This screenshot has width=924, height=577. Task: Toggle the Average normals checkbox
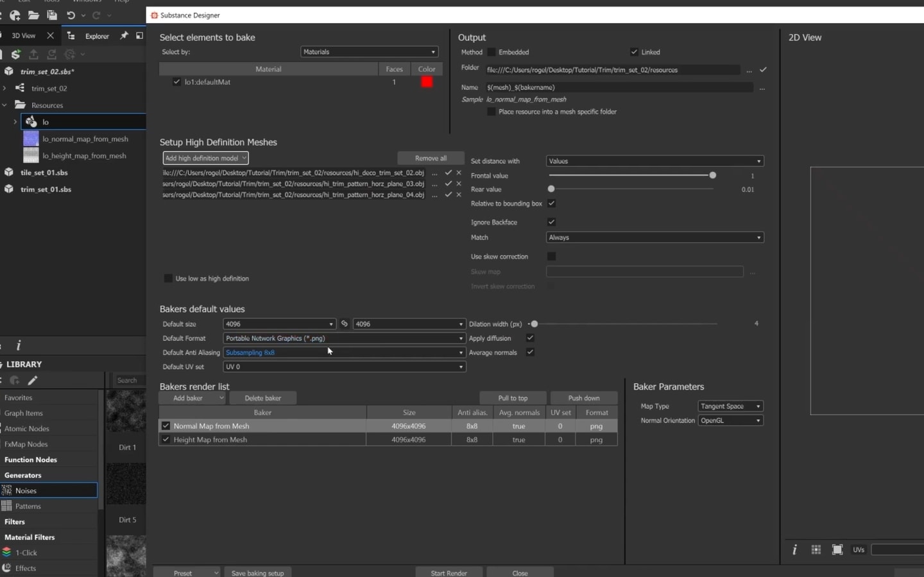[x=530, y=352]
